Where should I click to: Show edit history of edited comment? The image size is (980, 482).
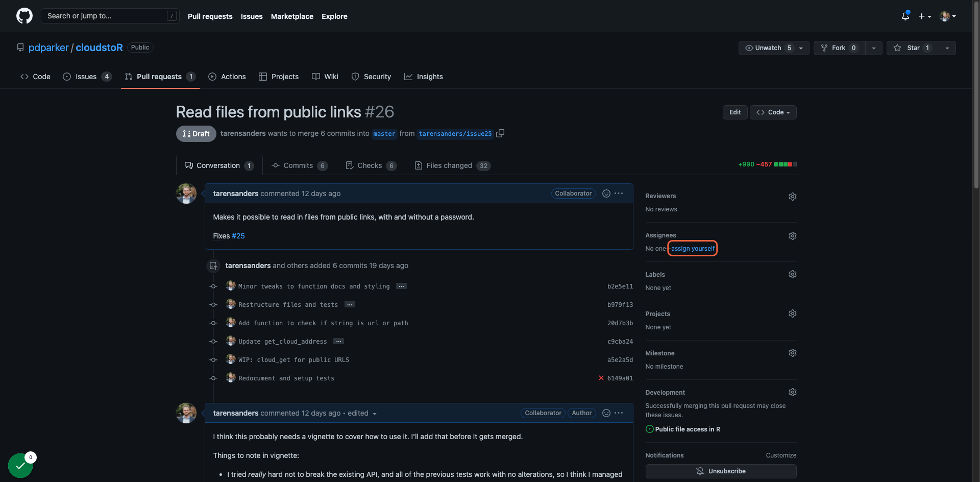(x=362, y=413)
